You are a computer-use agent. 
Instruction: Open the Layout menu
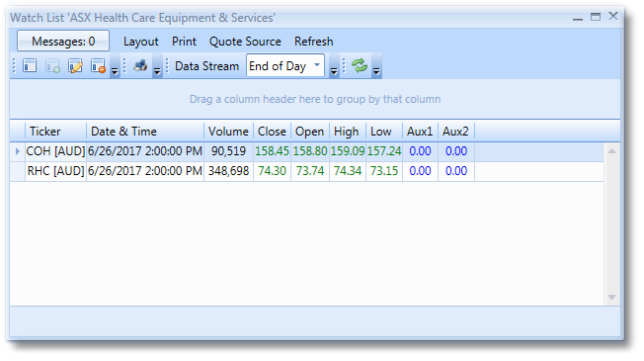[141, 42]
